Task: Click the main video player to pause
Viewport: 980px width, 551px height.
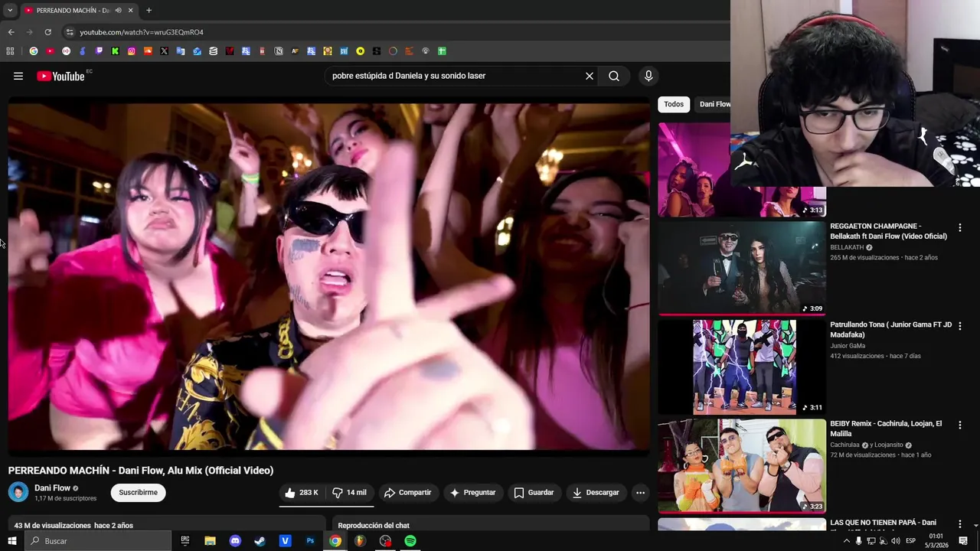Action: click(328, 275)
